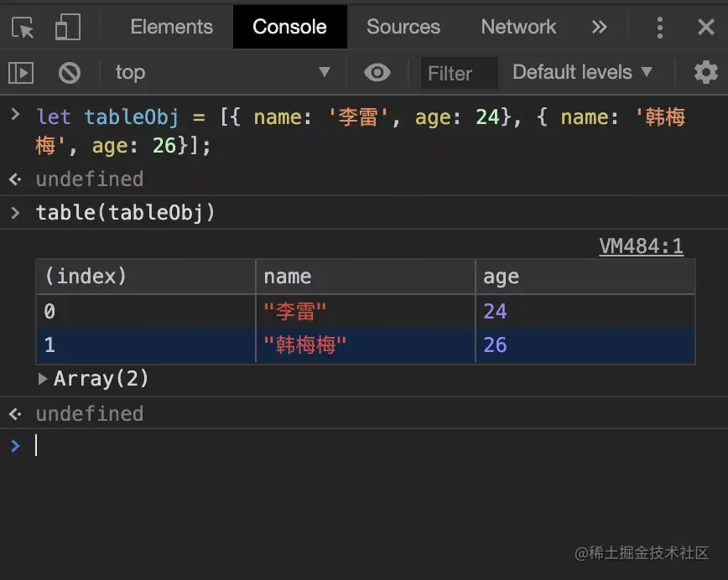This screenshot has height=580, width=728.
Task: Open the console sidebar panel icon
Action: click(21, 73)
